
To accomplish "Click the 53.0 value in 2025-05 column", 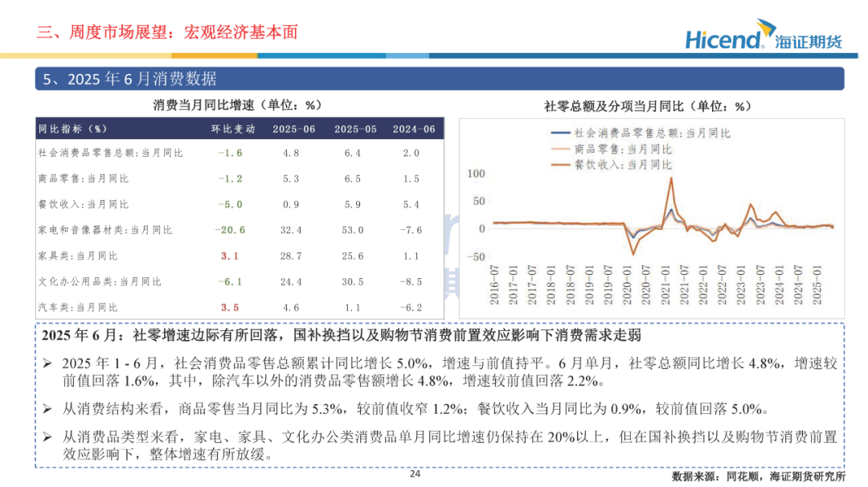I will (353, 230).
